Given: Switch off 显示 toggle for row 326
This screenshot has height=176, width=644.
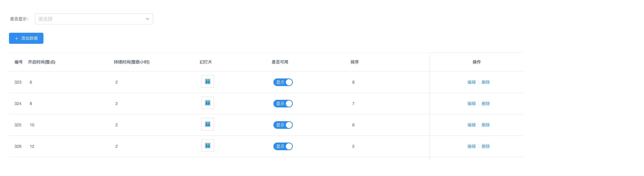Looking at the screenshot, I should (x=283, y=146).
